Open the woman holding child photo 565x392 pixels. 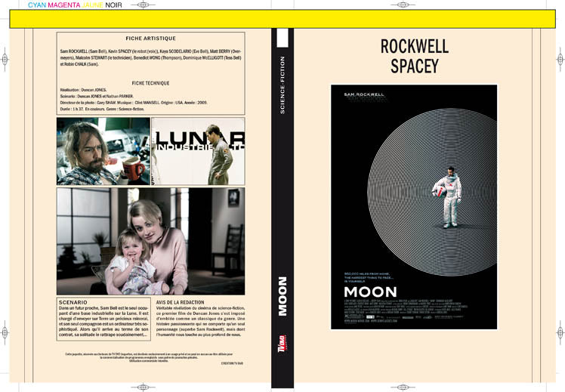[x=150, y=241]
